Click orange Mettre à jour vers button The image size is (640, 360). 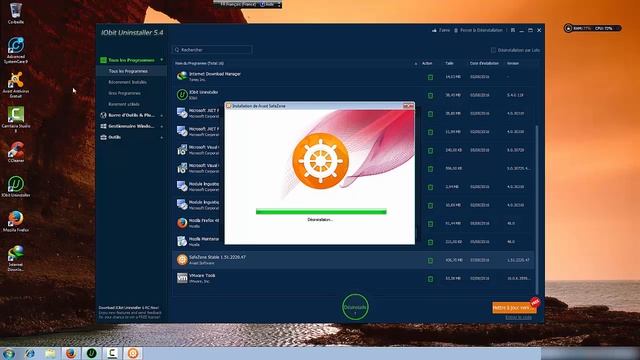[x=514, y=307]
